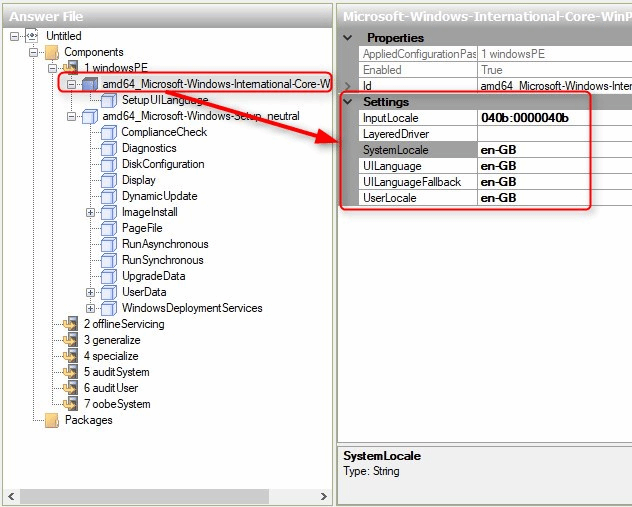This screenshot has width=632, height=507.
Task: Click the DiskConfiguration node icon
Action: click(x=109, y=164)
